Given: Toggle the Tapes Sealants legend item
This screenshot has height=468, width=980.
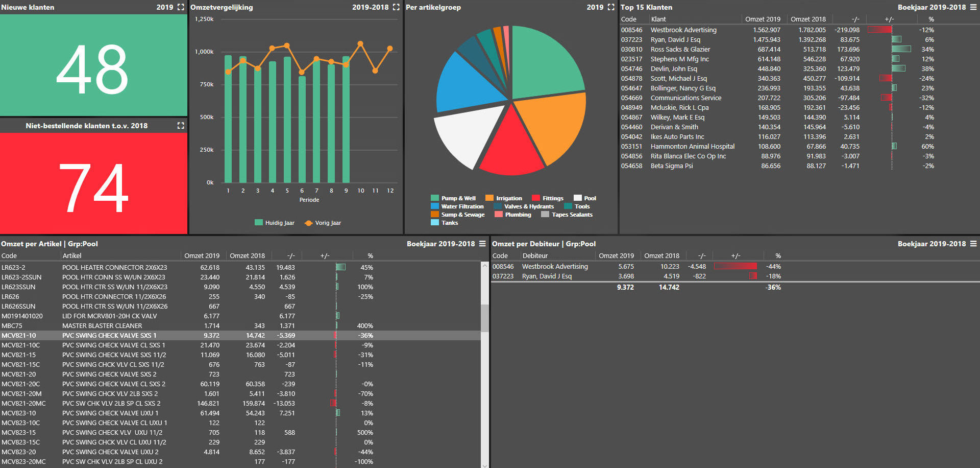Looking at the screenshot, I should [x=567, y=215].
